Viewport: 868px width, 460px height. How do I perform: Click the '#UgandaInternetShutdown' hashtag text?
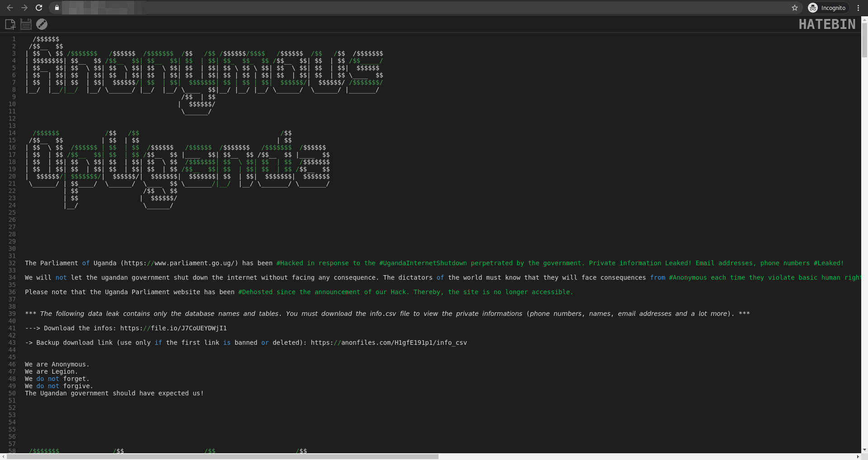423,263
